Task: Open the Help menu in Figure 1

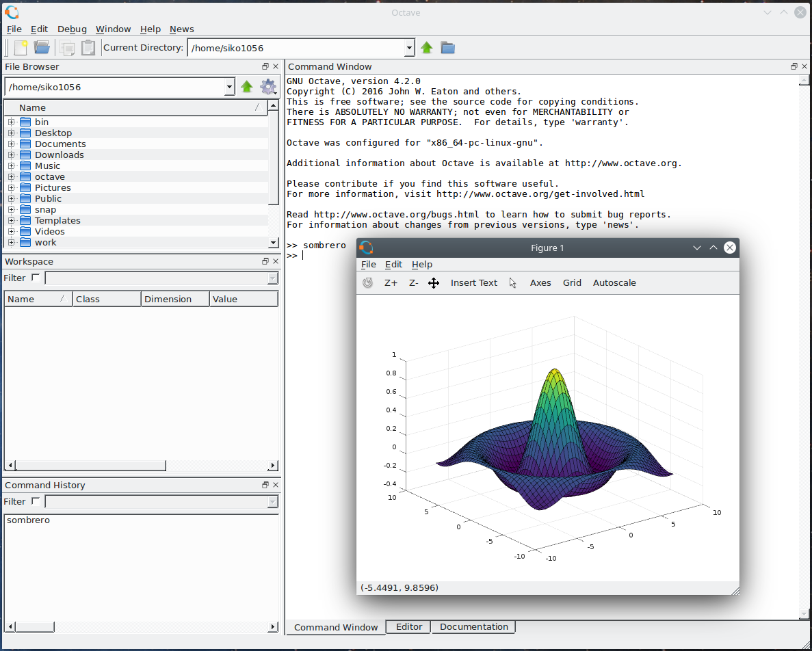Action: coord(421,265)
